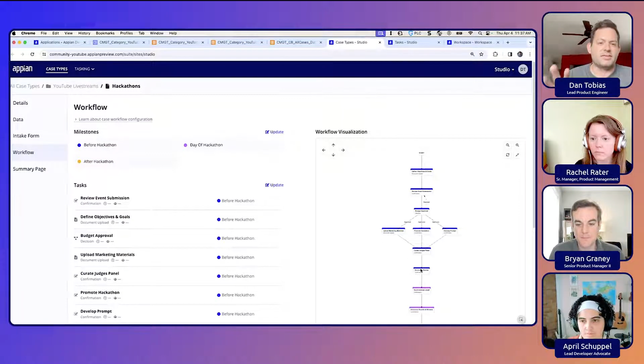This screenshot has height=364, width=644.
Task: Go to YouTube Livestreams breadcrumb folder
Action: coord(75,86)
